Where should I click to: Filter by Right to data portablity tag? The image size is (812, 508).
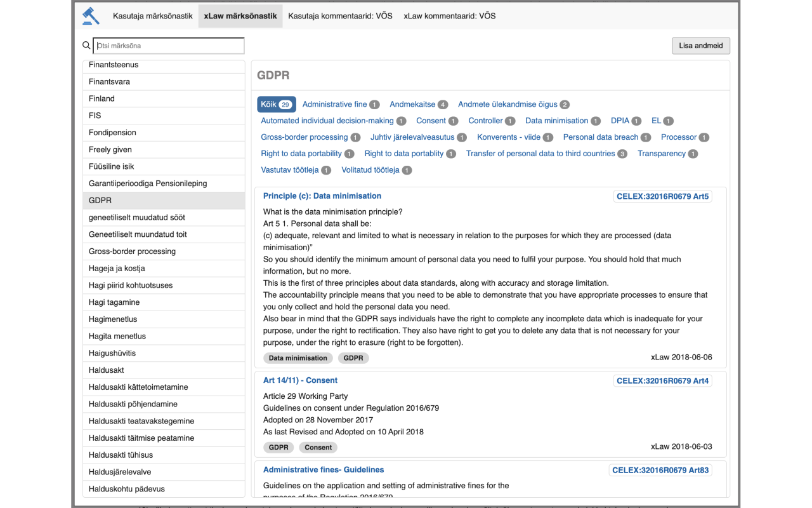410,154
